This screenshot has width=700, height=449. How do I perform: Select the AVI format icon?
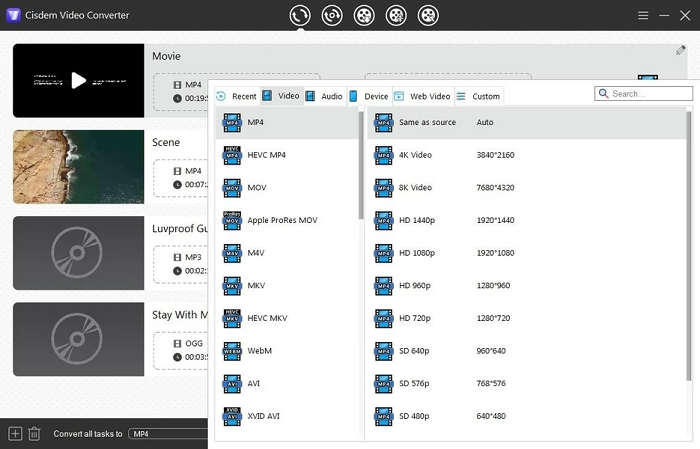[232, 383]
